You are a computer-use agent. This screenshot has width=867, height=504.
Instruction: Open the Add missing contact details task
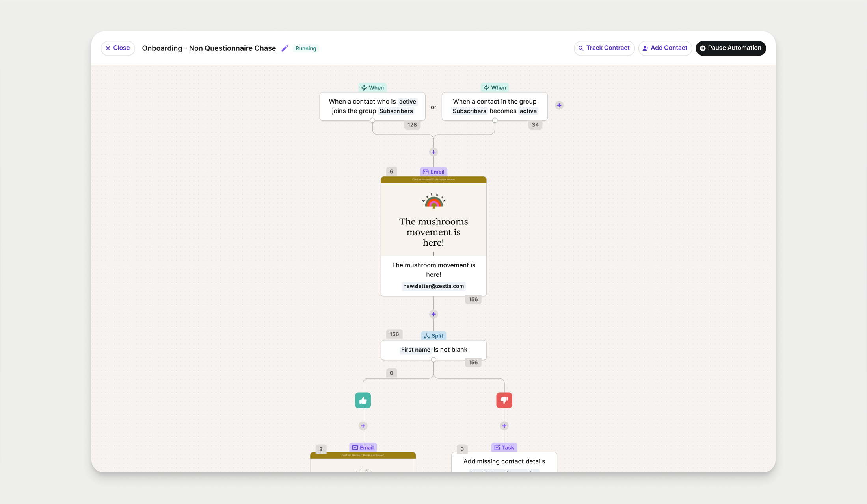pos(504,461)
